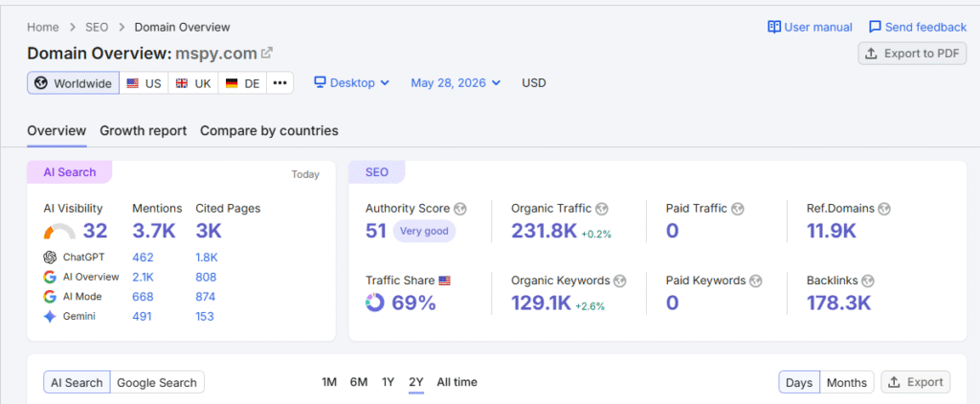Image resolution: width=980 pixels, height=404 pixels.
Task: Select 2Y time range
Action: coord(416,382)
